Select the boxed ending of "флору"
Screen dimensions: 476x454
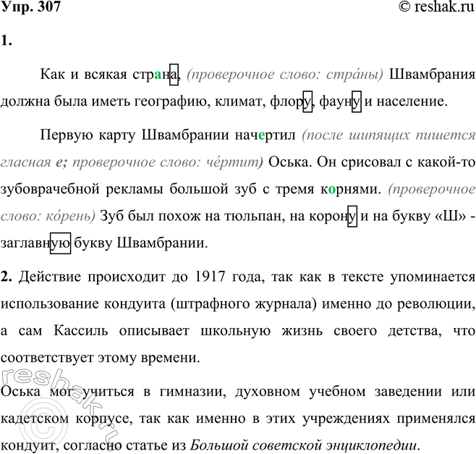[x=307, y=101]
